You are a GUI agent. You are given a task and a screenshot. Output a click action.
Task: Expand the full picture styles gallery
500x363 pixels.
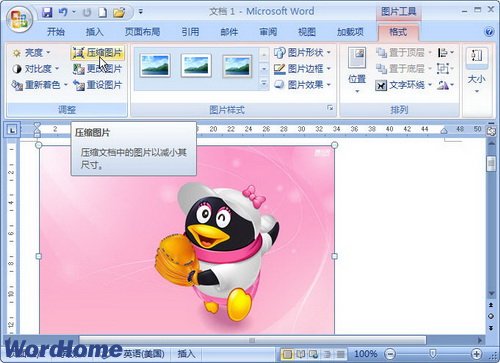pos(264,83)
